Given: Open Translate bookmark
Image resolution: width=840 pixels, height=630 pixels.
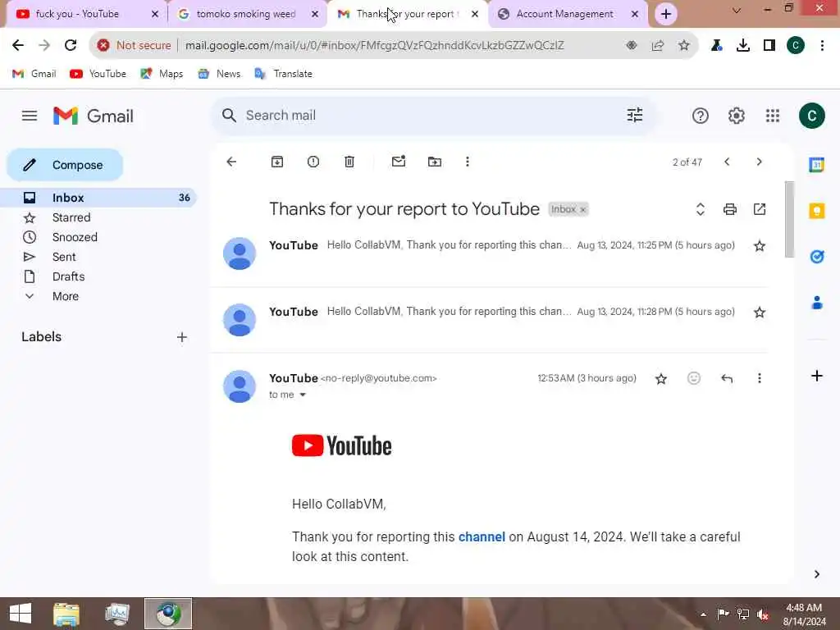Looking at the screenshot, I should 283,74.
